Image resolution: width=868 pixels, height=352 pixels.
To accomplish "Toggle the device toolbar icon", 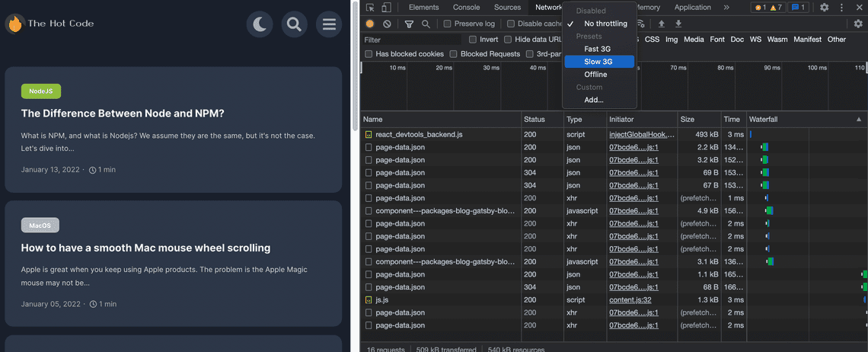I will [x=386, y=7].
